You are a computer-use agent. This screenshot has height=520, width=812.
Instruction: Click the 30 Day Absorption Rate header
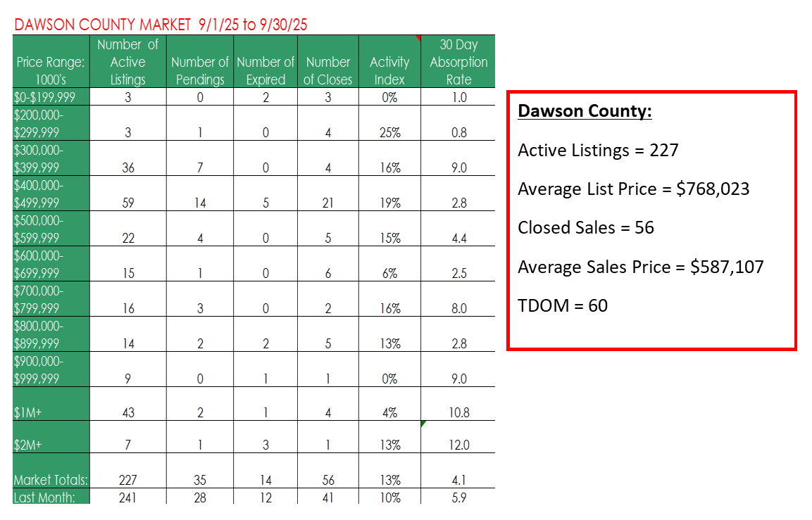click(x=458, y=62)
